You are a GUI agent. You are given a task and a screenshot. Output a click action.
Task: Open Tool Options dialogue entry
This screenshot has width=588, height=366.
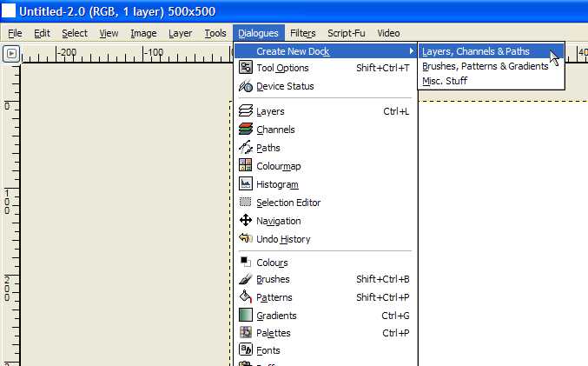point(326,68)
